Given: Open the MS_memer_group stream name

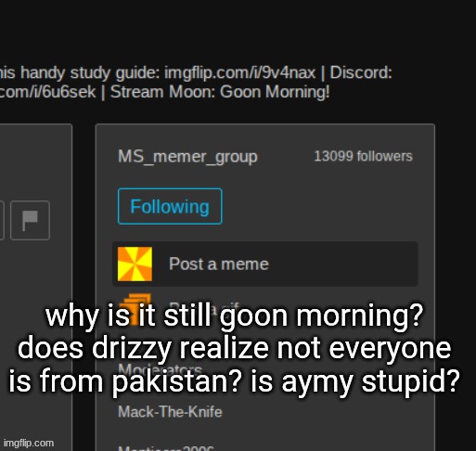Looking at the screenshot, I should (187, 157).
